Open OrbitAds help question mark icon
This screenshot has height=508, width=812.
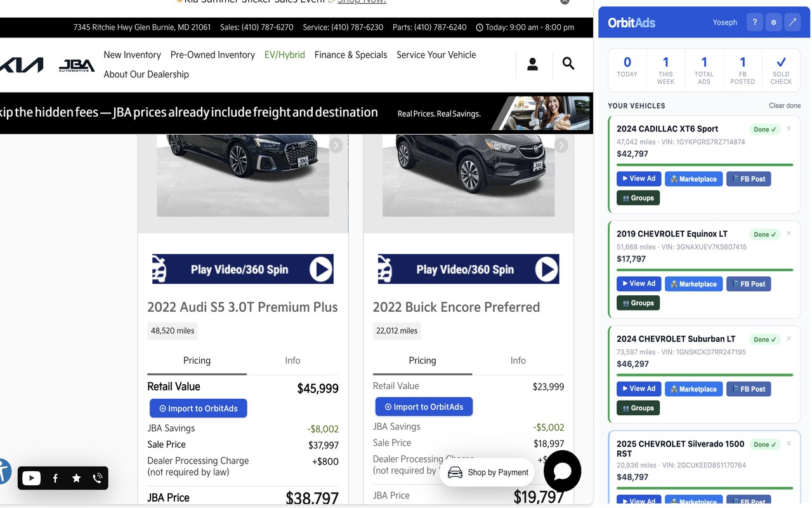pyautogui.click(x=754, y=22)
